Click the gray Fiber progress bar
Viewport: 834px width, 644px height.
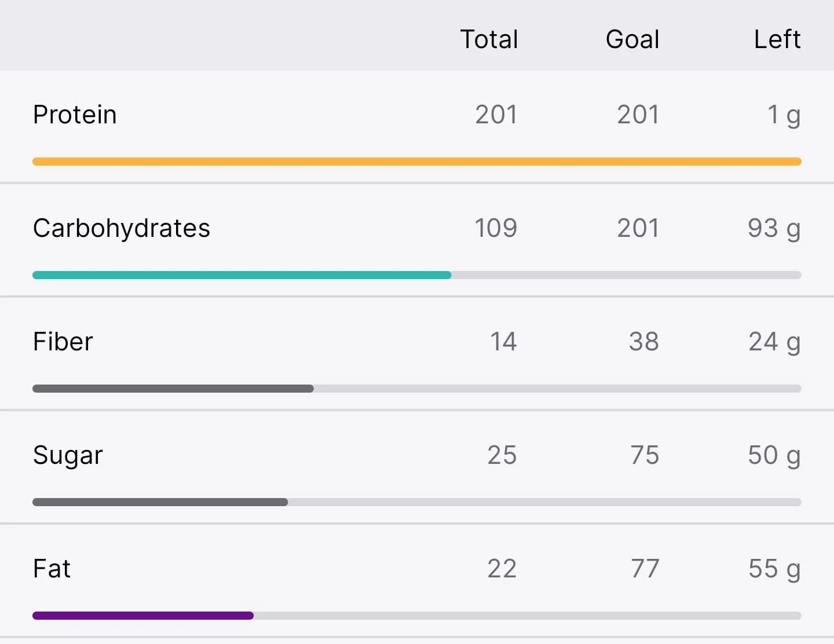point(417,389)
